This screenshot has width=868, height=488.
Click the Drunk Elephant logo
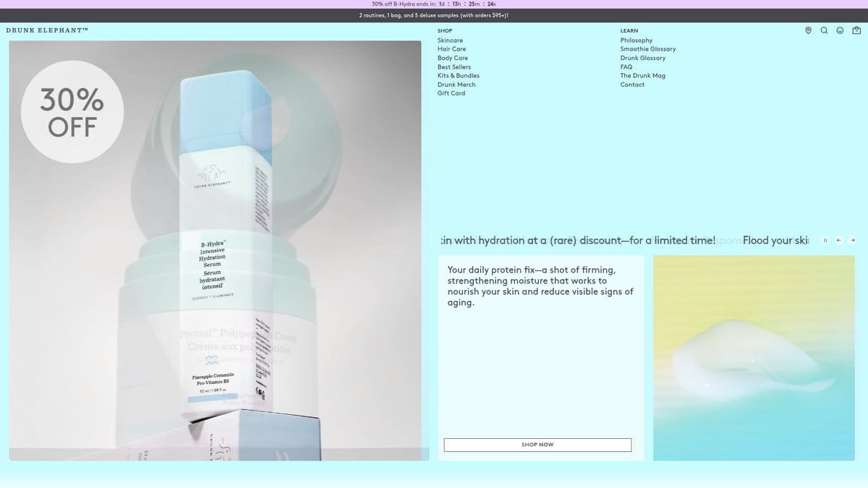[x=47, y=30]
